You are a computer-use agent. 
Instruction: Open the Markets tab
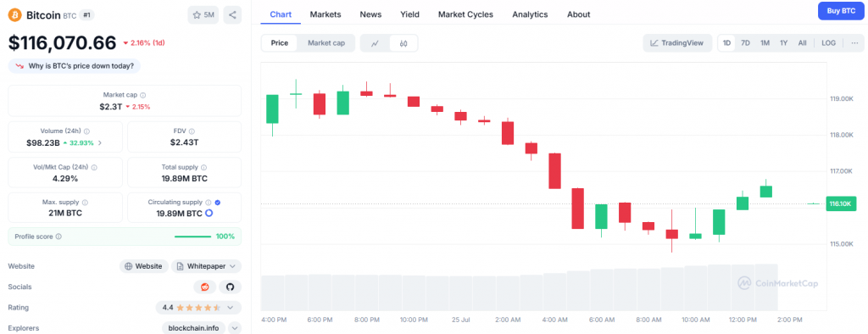[x=325, y=14]
